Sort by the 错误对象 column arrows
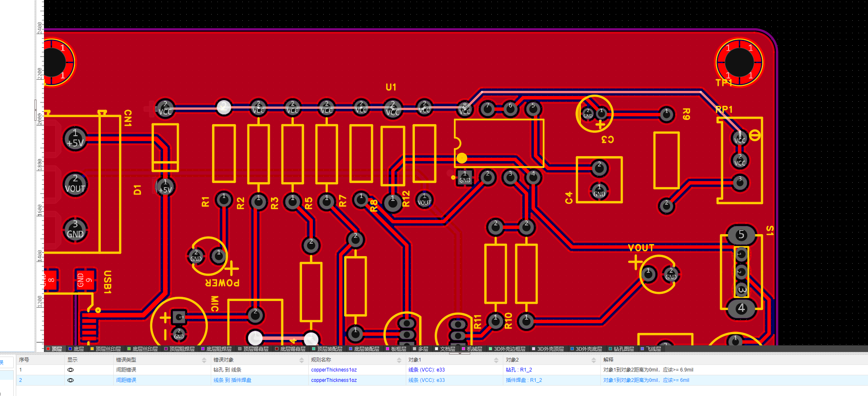Screen dimensions: 868x396 pos(302,360)
